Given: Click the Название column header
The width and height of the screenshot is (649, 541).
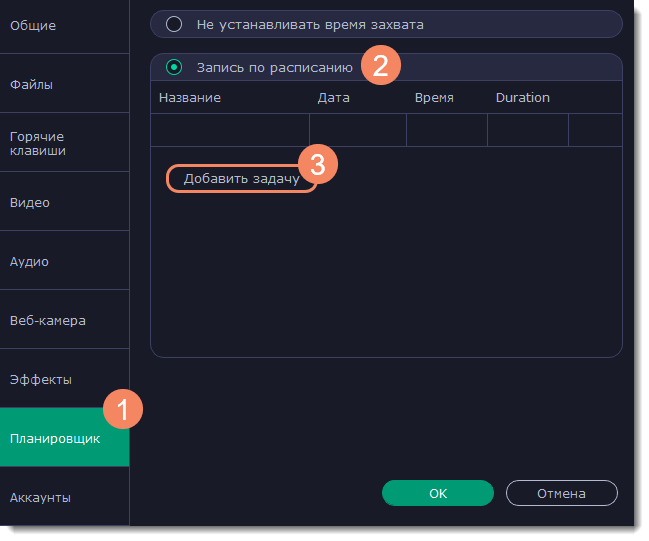Looking at the screenshot, I should pos(190,98).
